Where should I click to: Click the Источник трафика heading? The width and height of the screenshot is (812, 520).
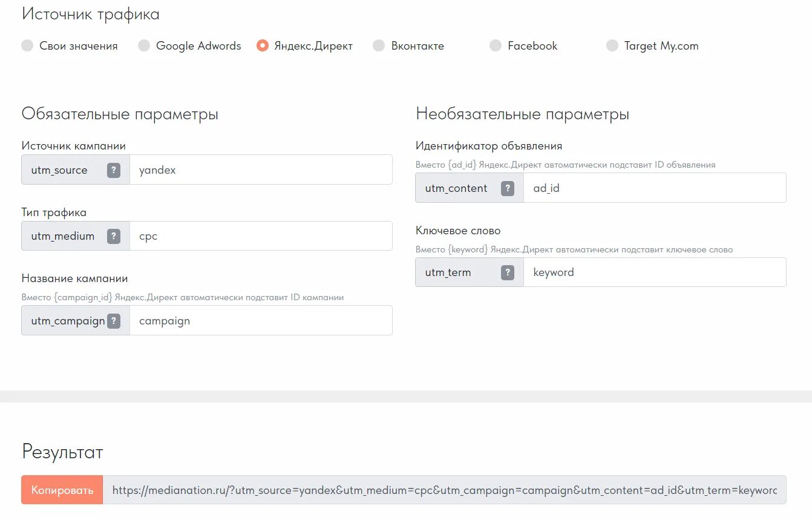91,14
